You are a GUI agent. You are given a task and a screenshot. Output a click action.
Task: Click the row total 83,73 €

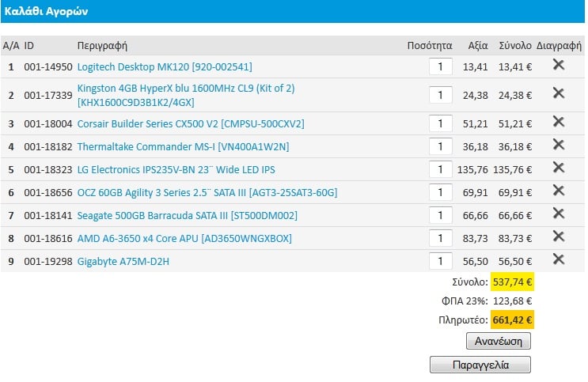(515, 238)
